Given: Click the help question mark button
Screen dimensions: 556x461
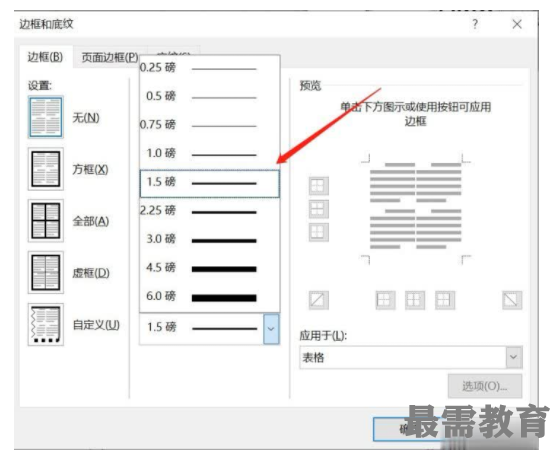Looking at the screenshot, I should (x=475, y=24).
